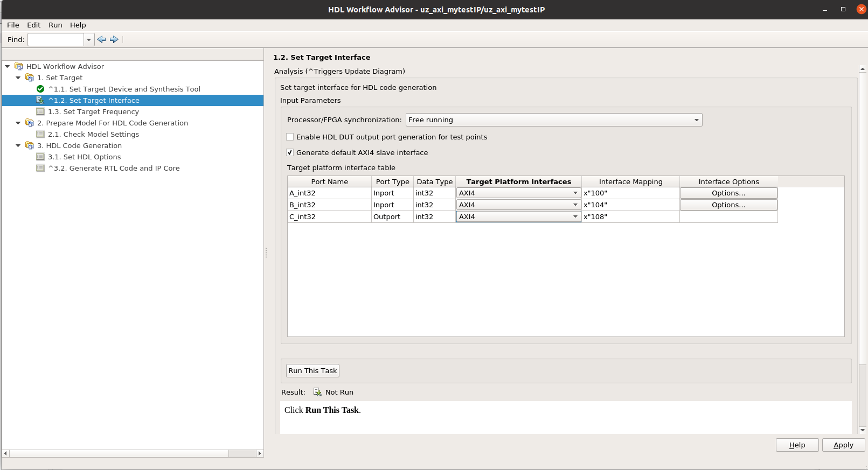The height and width of the screenshot is (470, 868).
Task: Click the task icon beside 1.3 Set Target Frequency
Action: click(40, 111)
